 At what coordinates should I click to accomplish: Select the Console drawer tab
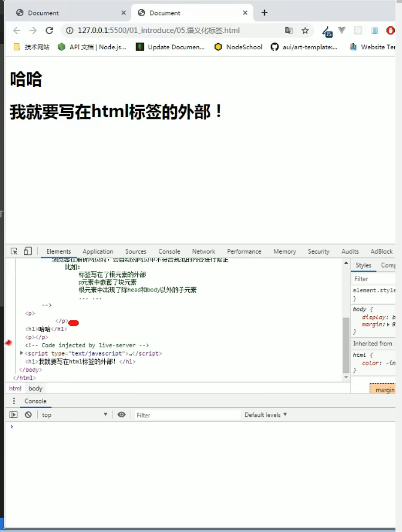click(35, 401)
